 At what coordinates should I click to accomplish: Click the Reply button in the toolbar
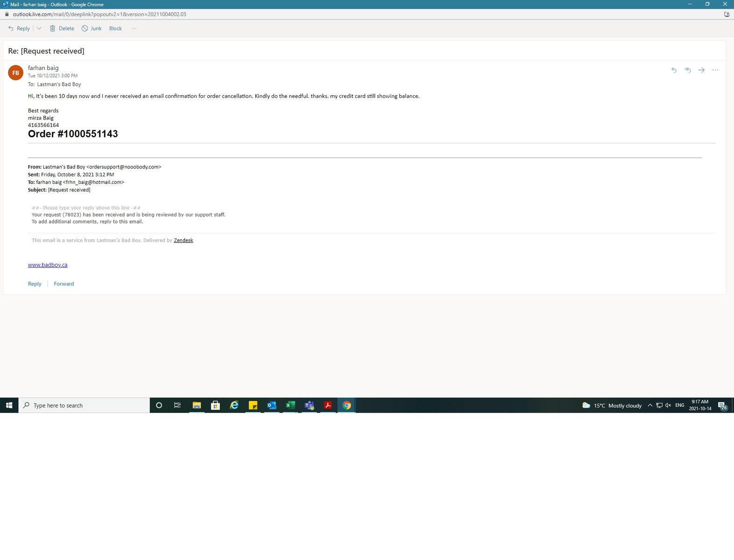tap(19, 28)
